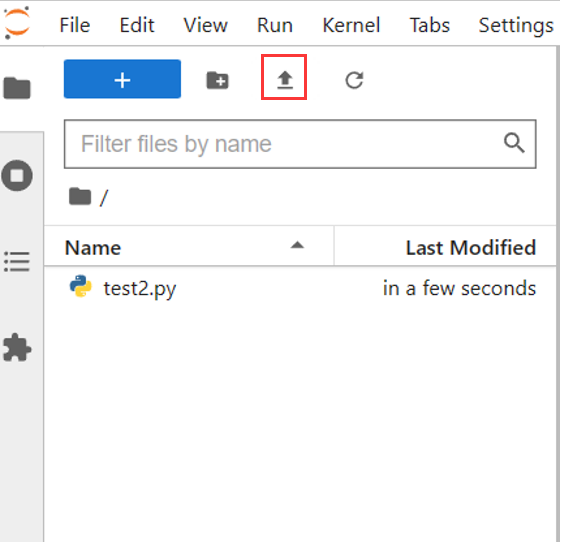
Task: Open the File menu
Action: [x=75, y=25]
